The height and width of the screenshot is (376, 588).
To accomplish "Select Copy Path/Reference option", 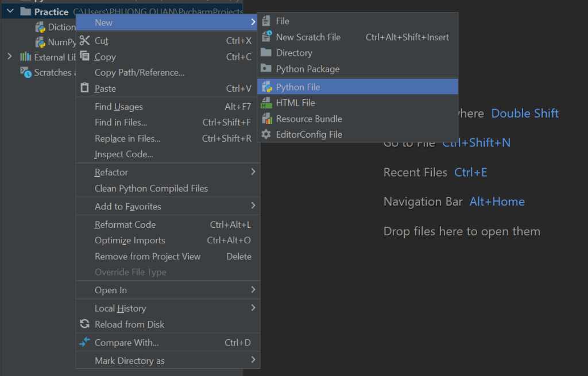I will point(140,72).
